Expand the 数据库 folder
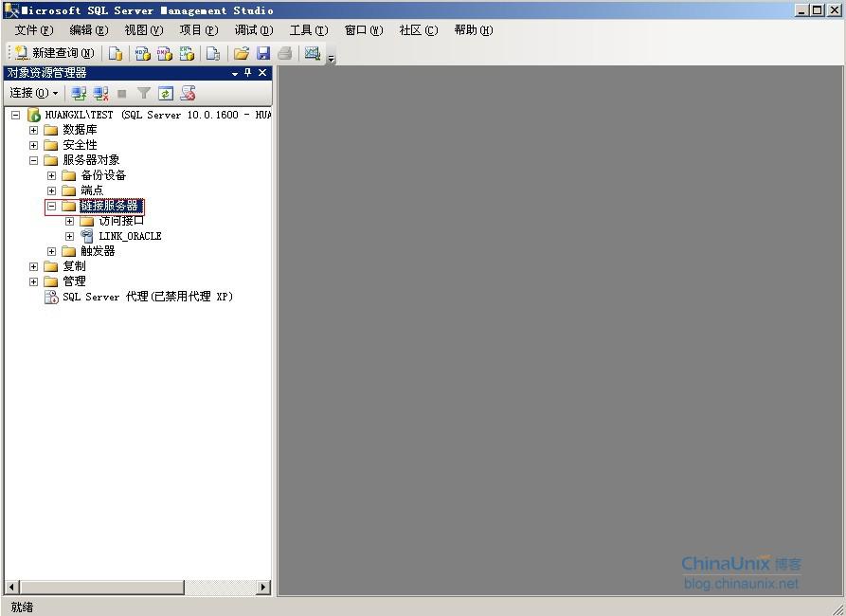Viewport: 846px width, 616px height. pos(33,130)
